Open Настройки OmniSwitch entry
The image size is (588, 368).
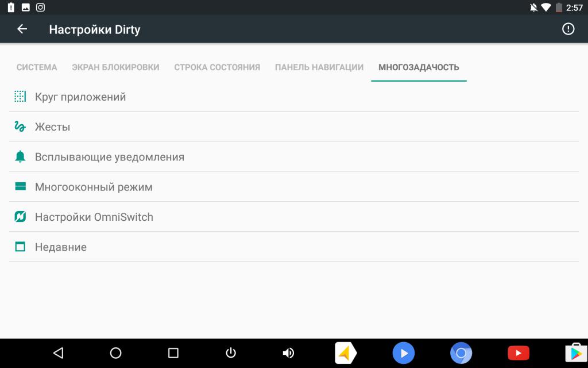294,217
